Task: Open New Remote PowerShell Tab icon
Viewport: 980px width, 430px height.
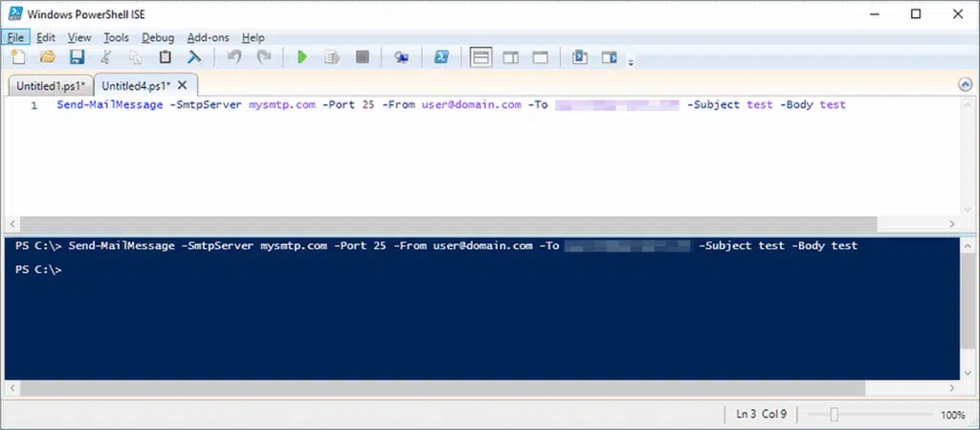Action: pyautogui.click(x=401, y=57)
